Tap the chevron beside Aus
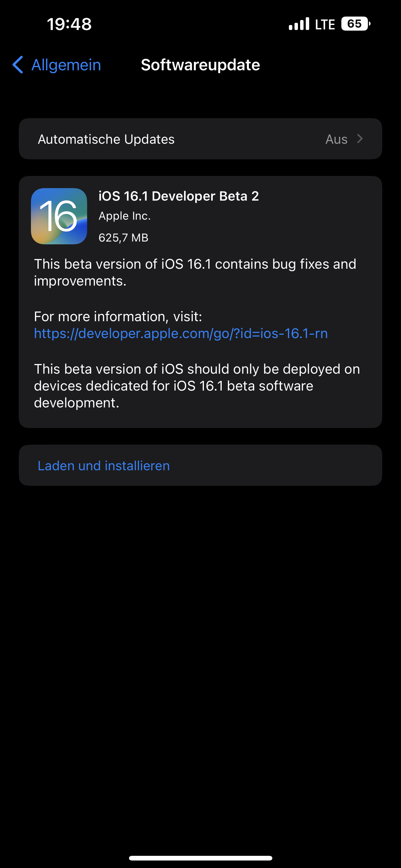 [359, 139]
